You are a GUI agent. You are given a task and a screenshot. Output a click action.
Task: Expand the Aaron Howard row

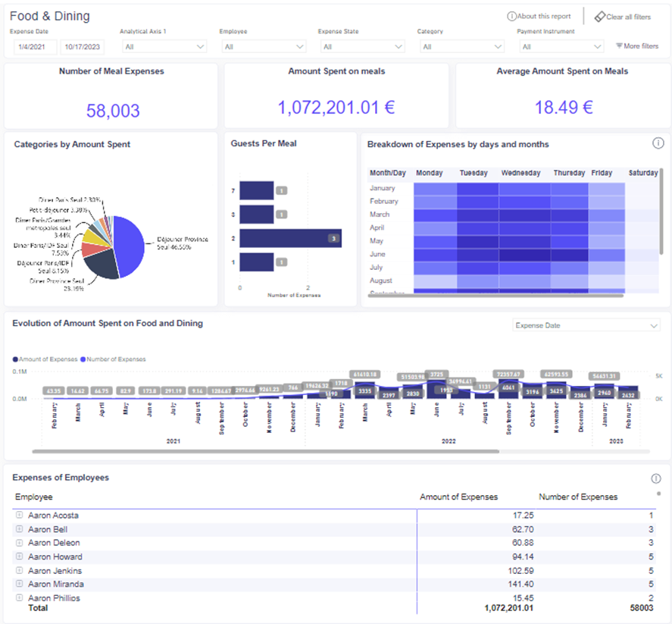tap(19, 557)
